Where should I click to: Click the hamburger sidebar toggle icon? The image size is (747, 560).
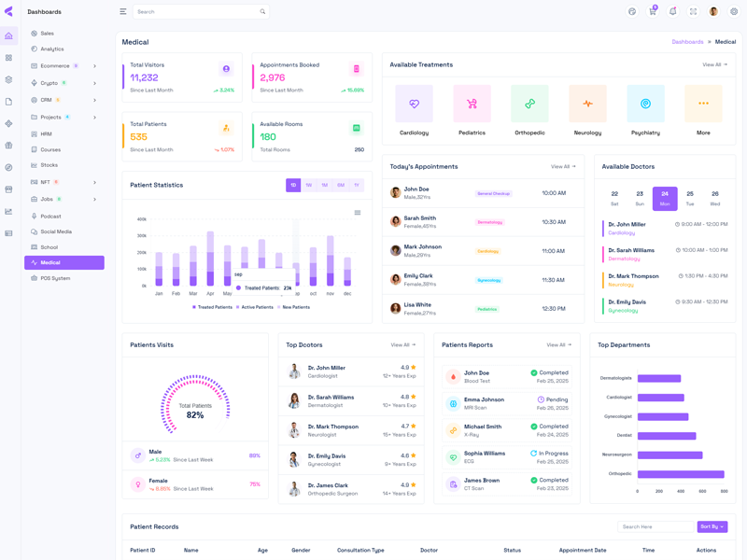123,12
